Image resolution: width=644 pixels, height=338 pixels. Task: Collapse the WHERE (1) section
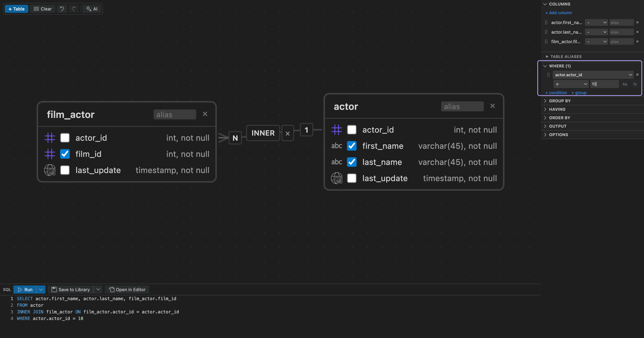(x=545, y=66)
